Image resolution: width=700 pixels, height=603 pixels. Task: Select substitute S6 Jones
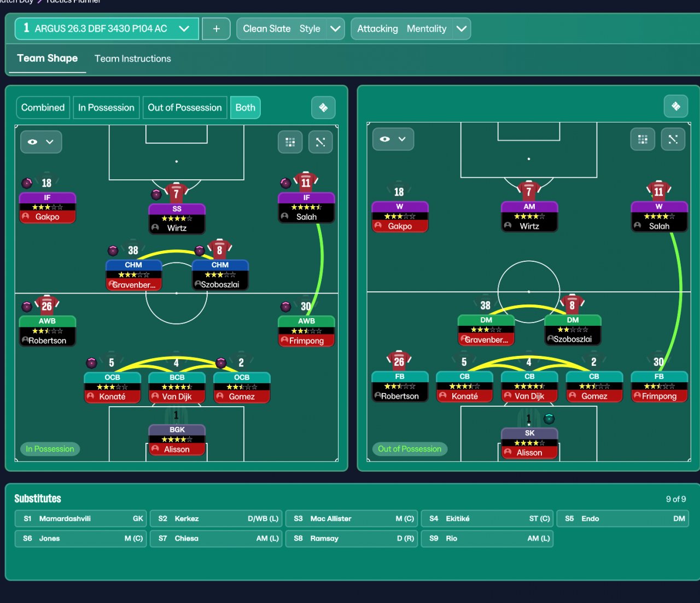81,538
